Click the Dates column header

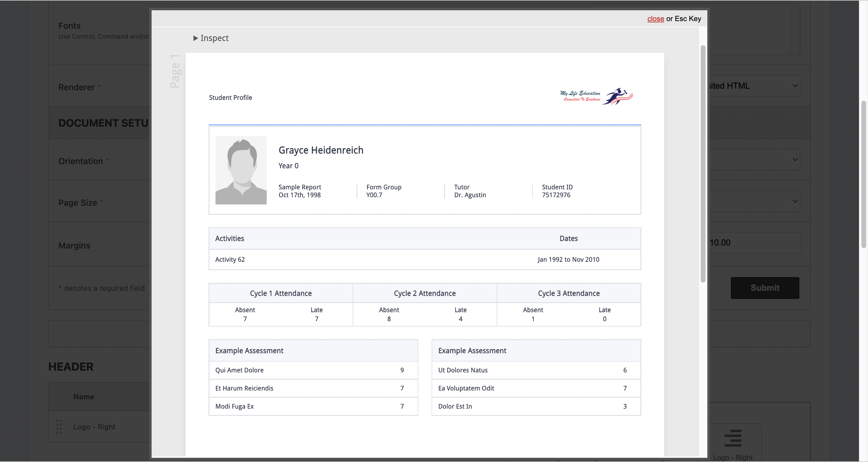click(x=568, y=239)
